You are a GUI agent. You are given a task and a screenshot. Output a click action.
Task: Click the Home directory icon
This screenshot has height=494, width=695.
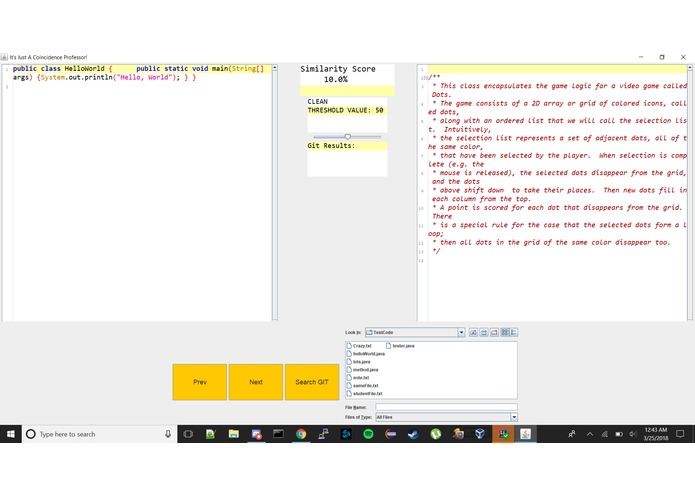tap(484, 332)
